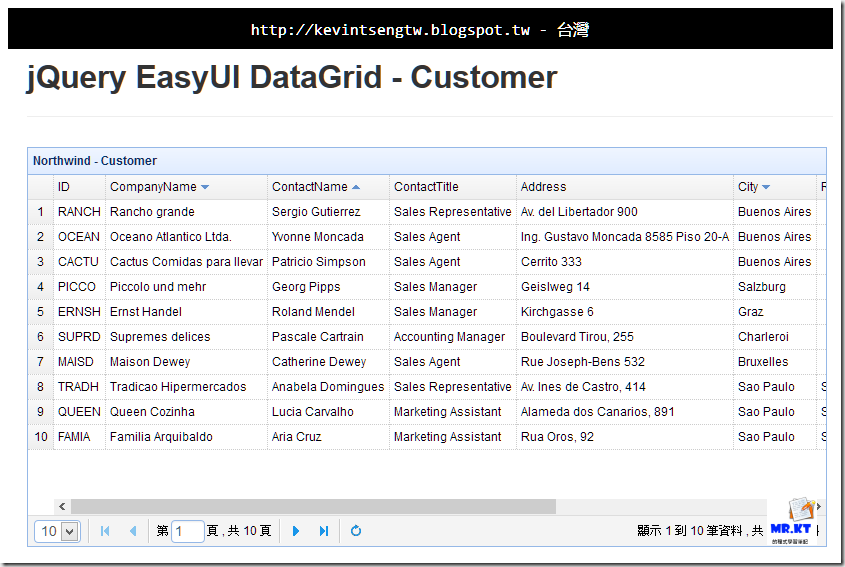Select the Rancho grande company cell

[x=186, y=212]
